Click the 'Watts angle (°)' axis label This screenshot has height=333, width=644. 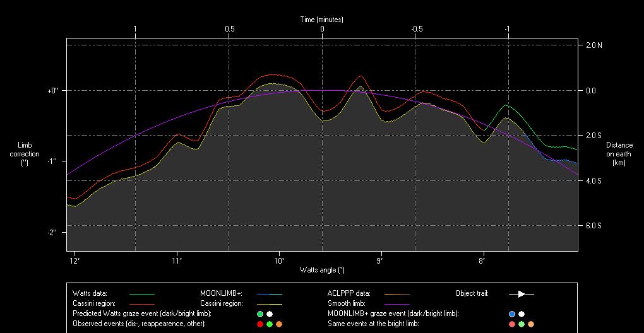322,270
